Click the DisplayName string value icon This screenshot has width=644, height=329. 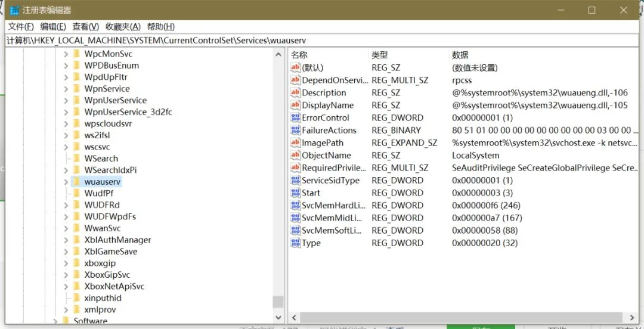pos(295,105)
